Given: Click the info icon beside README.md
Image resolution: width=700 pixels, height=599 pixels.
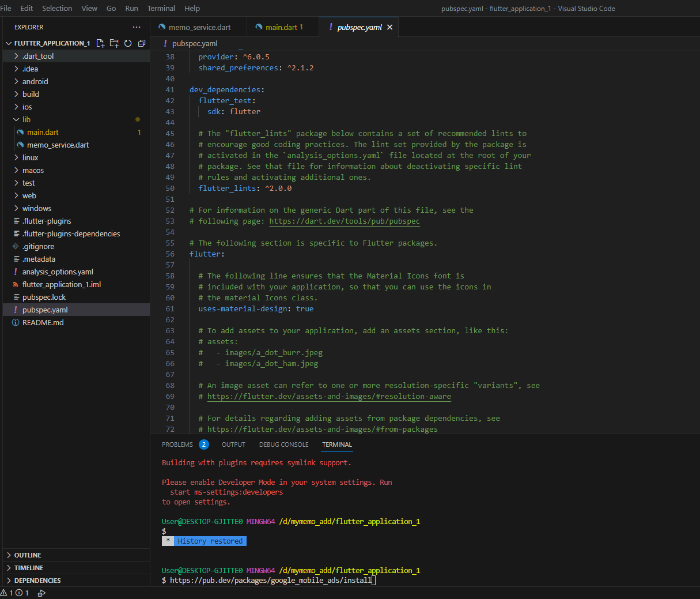Looking at the screenshot, I should (16, 322).
